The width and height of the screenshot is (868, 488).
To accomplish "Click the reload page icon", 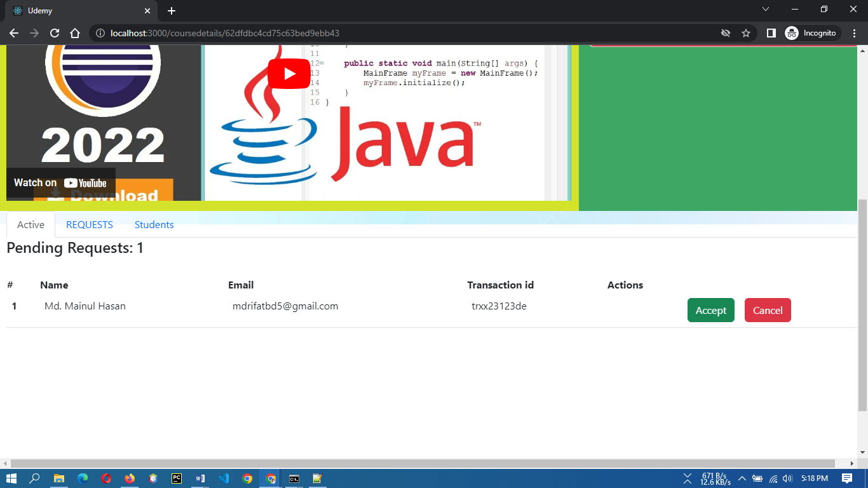I will [54, 33].
